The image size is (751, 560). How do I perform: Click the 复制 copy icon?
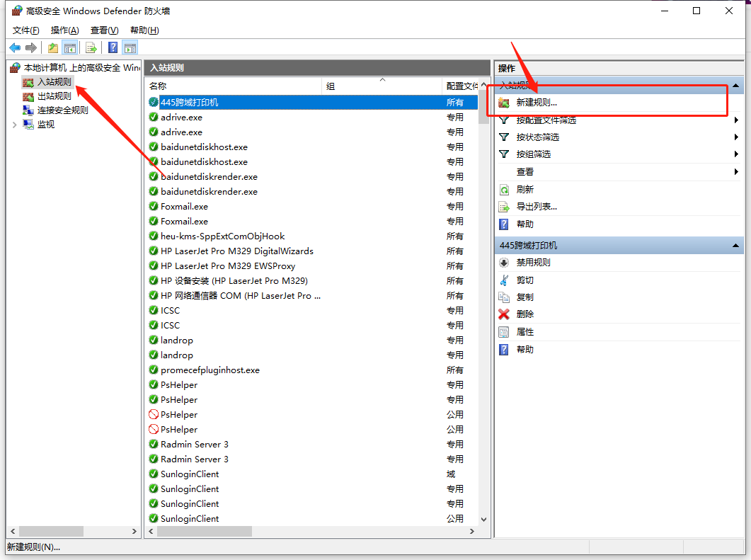(x=505, y=297)
